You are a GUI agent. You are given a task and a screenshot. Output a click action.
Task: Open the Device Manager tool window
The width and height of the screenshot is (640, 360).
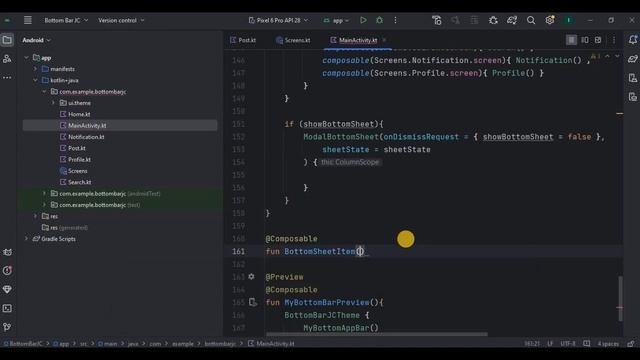[x=633, y=78]
